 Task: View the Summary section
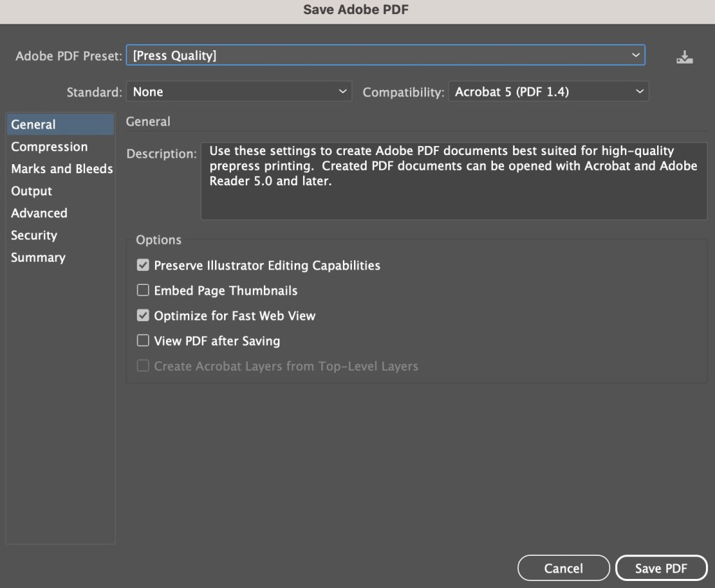pos(38,258)
